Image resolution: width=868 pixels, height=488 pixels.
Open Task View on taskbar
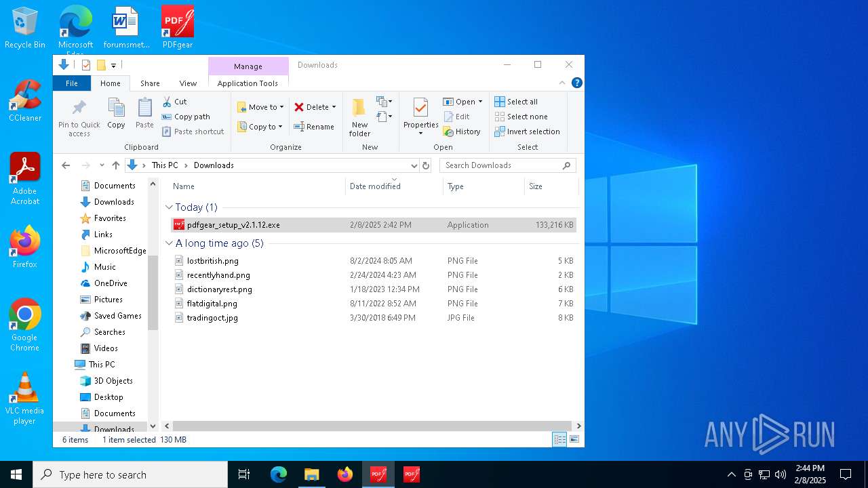coord(244,474)
